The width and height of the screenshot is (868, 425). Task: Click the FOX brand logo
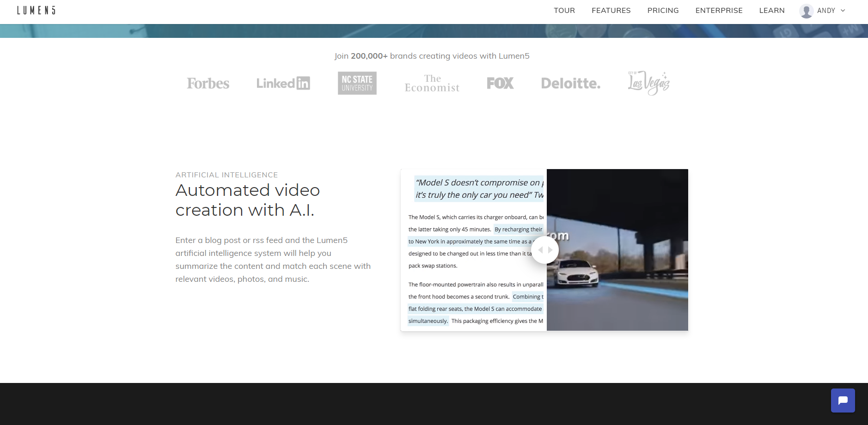point(500,83)
